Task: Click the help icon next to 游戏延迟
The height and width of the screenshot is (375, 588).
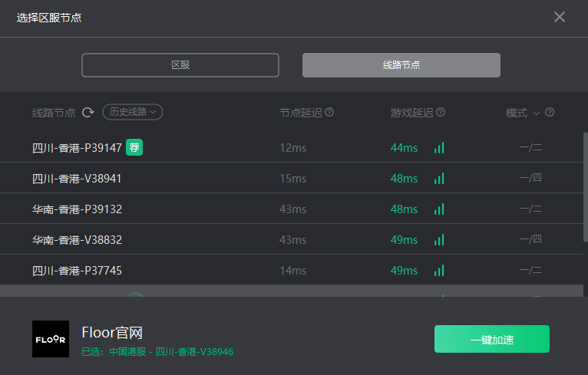Action: [441, 112]
